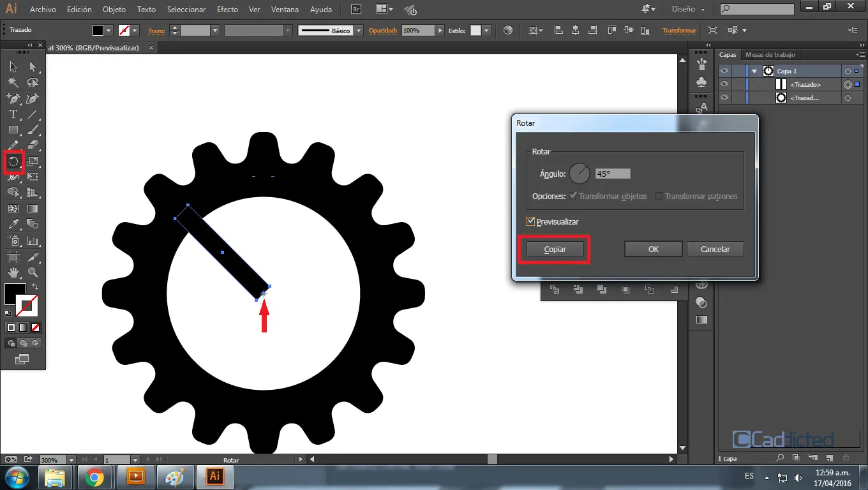This screenshot has height=490, width=868.
Task: Open Recolor Artwork color wheel
Action: pyautogui.click(x=507, y=30)
